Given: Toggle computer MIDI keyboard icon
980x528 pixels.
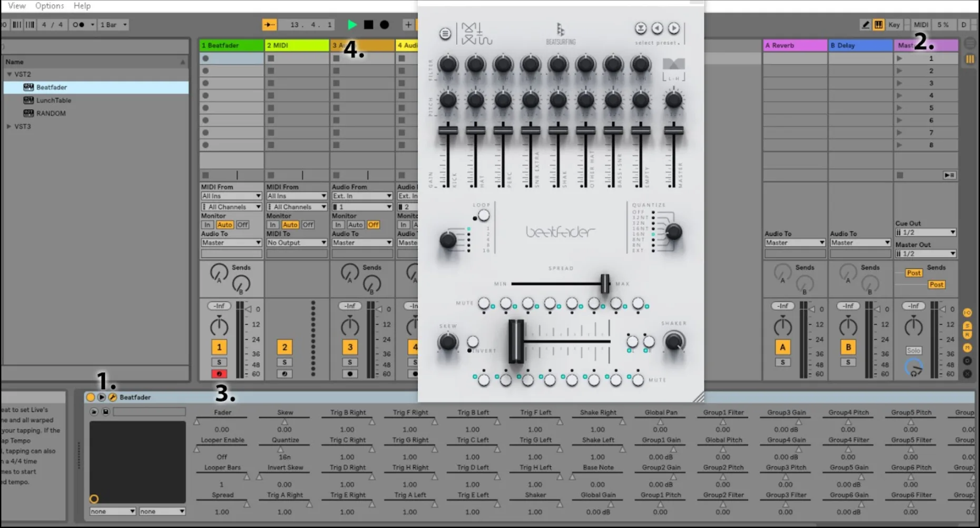Looking at the screenshot, I should [x=878, y=25].
